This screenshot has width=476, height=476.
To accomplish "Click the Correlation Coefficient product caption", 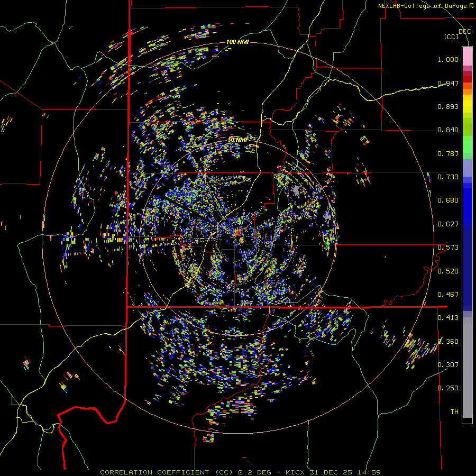I will [x=241, y=472].
